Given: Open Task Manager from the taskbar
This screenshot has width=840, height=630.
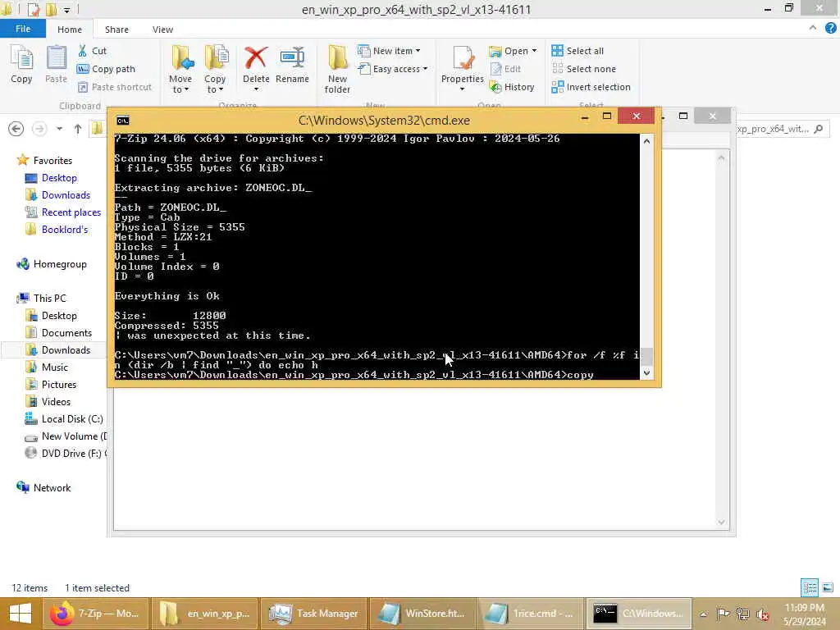Looking at the screenshot, I should pyautogui.click(x=314, y=614).
